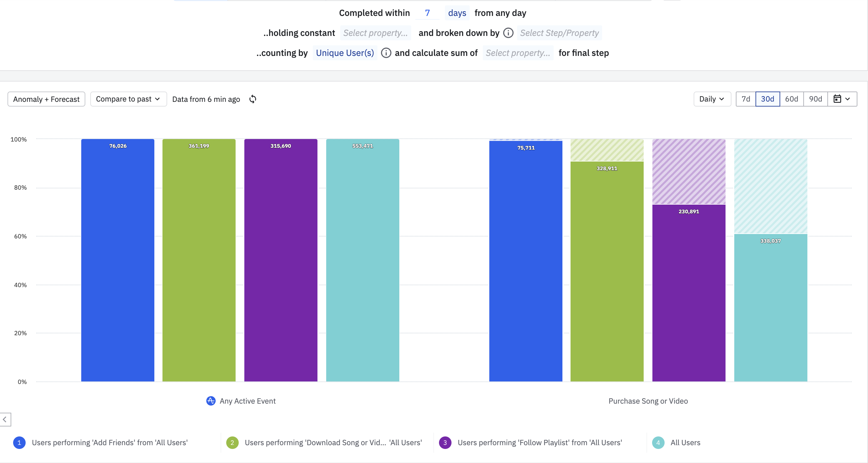This screenshot has width=868, height=463.
Task: Switch to the 7d range tab
Action: click(x=746, y=99)
